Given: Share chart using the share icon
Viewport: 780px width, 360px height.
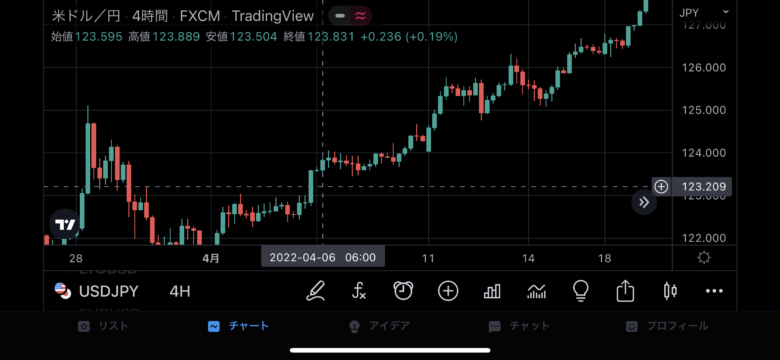Looking at the screenshot, I should point(625,291).
